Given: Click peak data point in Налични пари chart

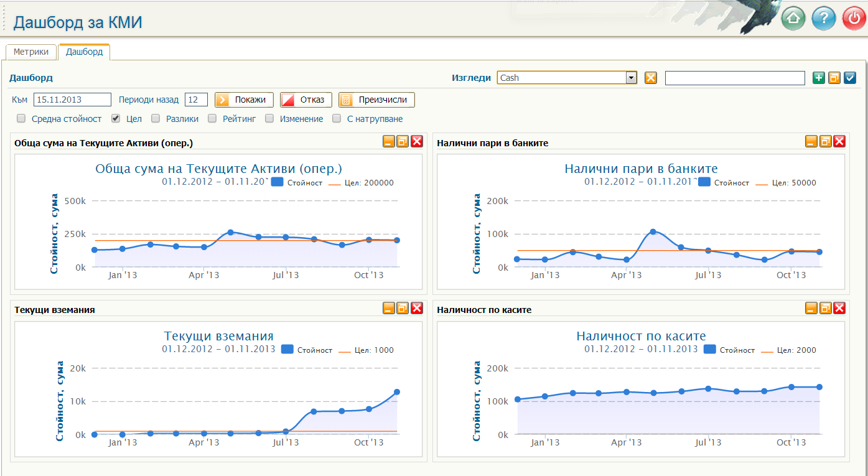Looking at the screenshot, I should click(653, 232).
